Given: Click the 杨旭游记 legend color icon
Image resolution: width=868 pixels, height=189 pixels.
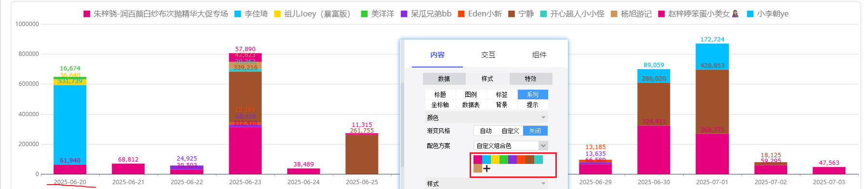Looking at the screenshot, I should point(614,14).
